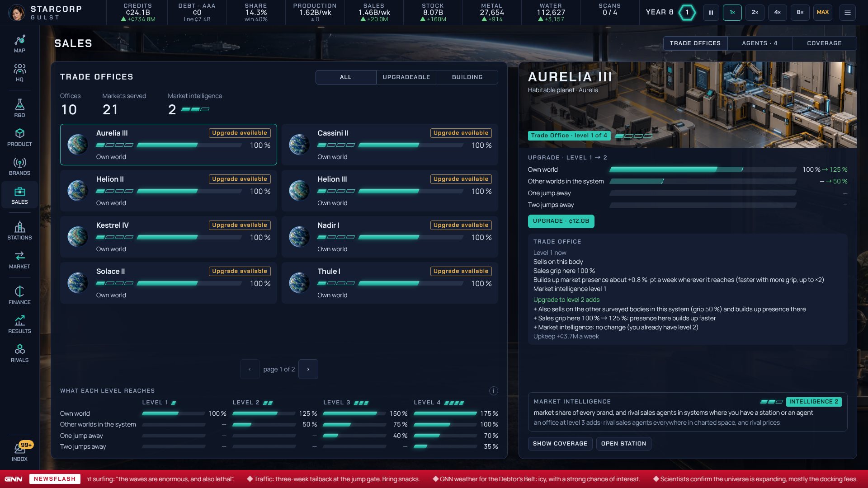Set game speed to 4x
The image size is (868, 488).
[778, 13]
